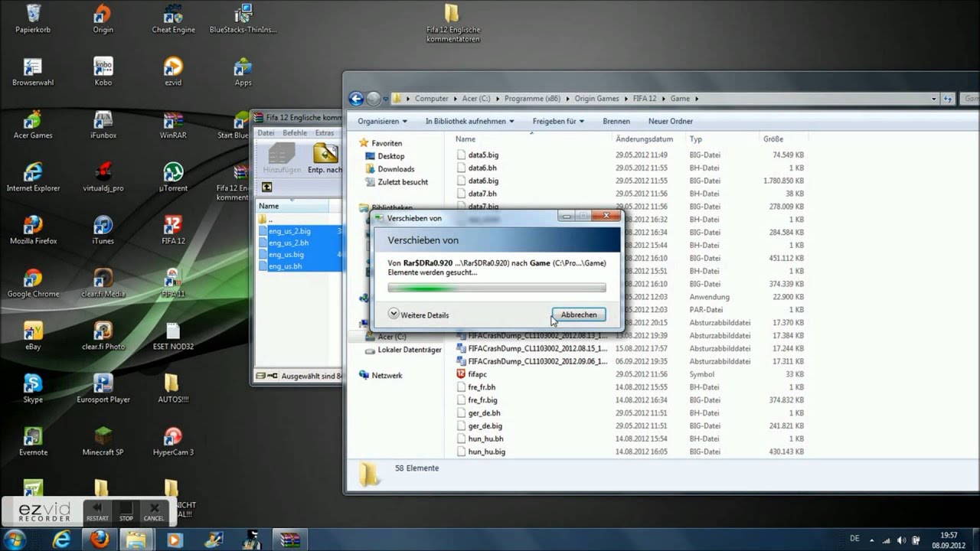Open In Bibliothek aufnehmen dropdown

tap(469, 121)
